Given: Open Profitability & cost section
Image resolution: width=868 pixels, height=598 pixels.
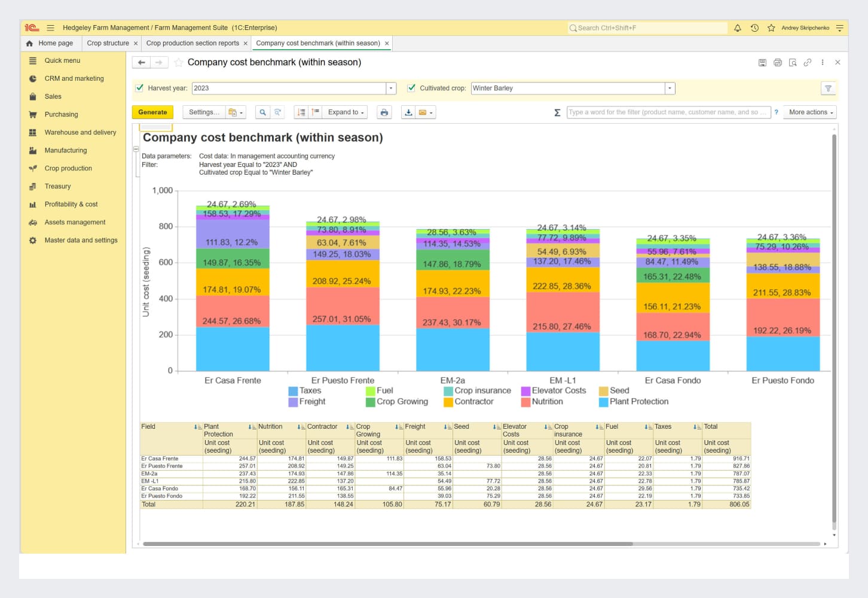Looking at the screenshot, I should pos(71,205).
